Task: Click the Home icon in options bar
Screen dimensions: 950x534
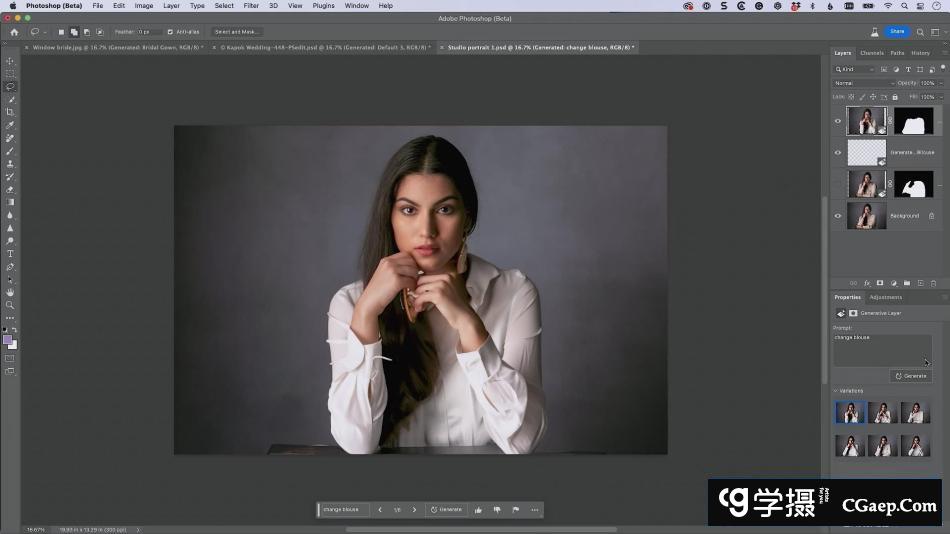Action: click(x=14, y=32)
